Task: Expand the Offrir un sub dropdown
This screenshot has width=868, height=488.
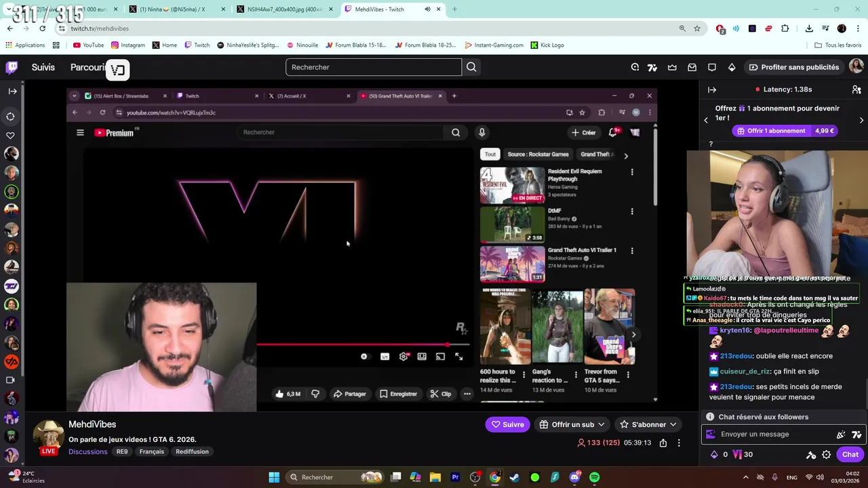Action: 571,424
